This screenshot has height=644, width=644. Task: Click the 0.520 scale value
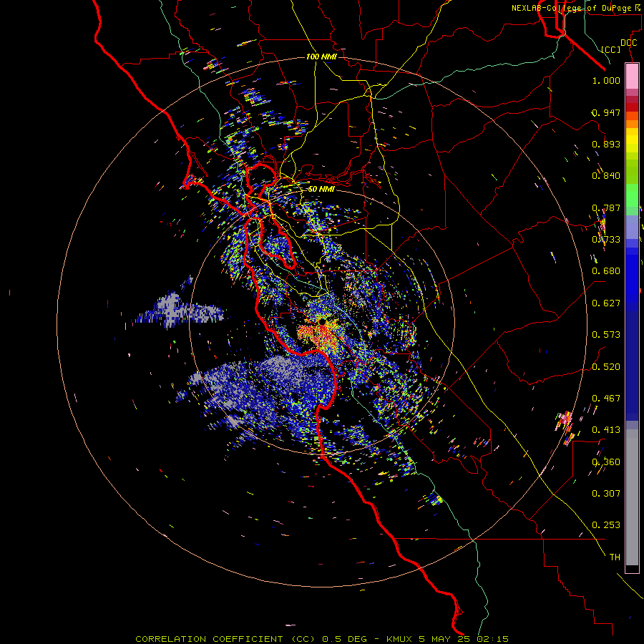[606, 367]
